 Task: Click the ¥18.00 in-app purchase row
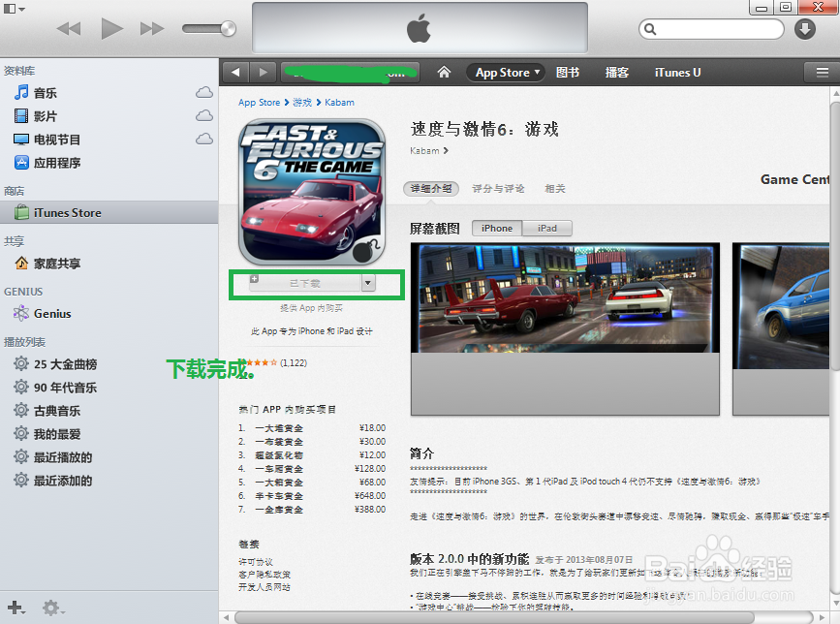312,428
